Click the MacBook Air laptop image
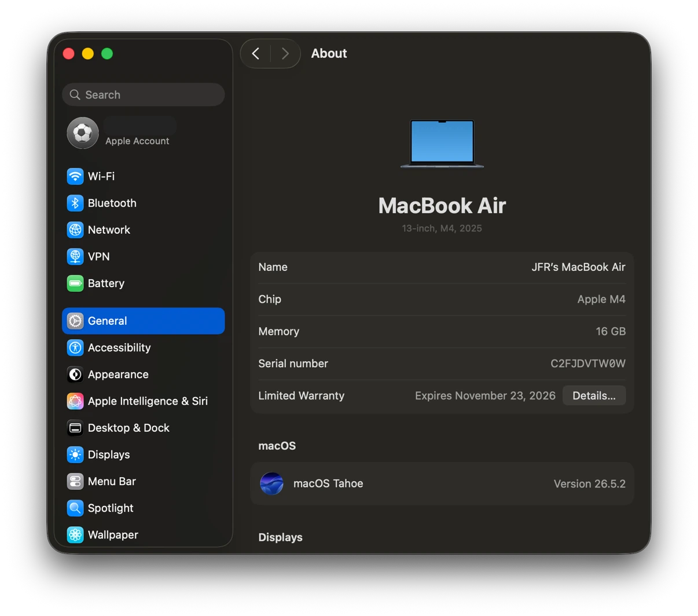The image size is (698, 616). pos(442,144)
